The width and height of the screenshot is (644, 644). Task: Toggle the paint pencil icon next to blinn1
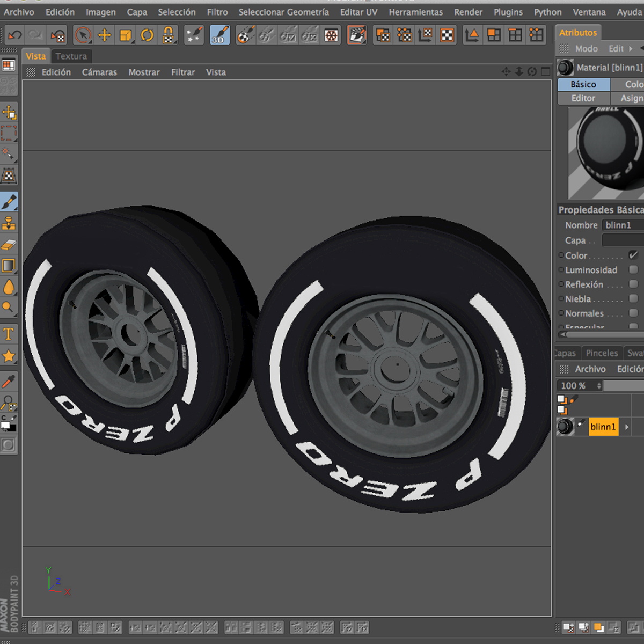[x=581, y=425]
